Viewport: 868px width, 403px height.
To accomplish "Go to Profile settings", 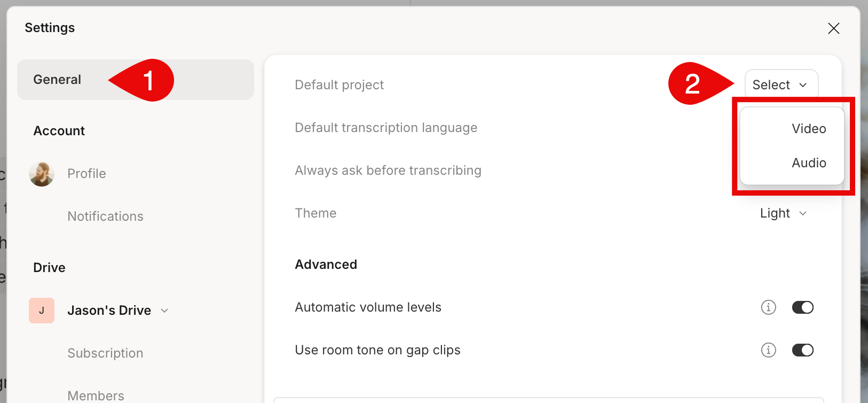I will [86, 174].
